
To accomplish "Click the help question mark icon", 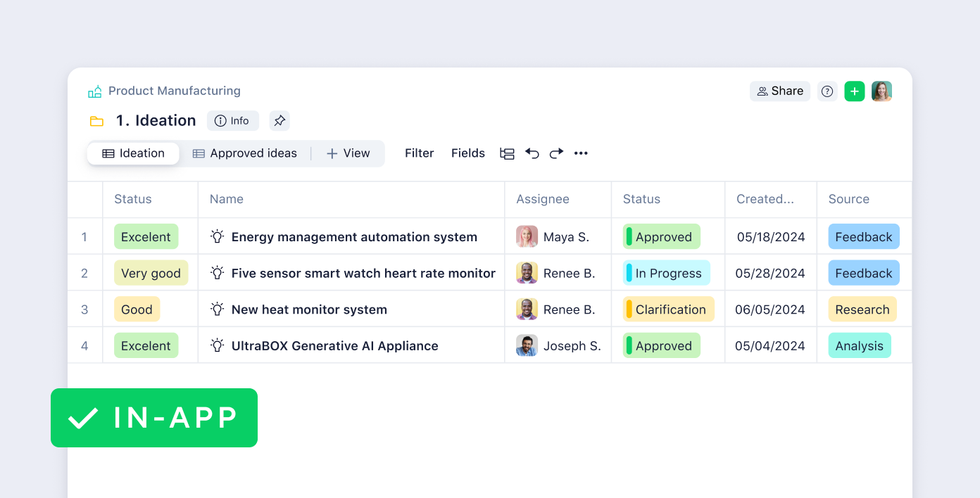I will point(827,91).
